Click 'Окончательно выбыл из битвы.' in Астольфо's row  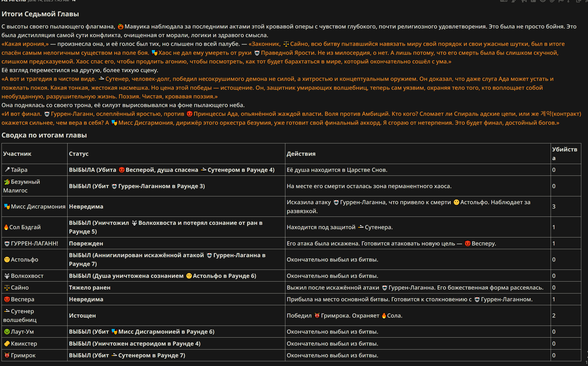332,260
